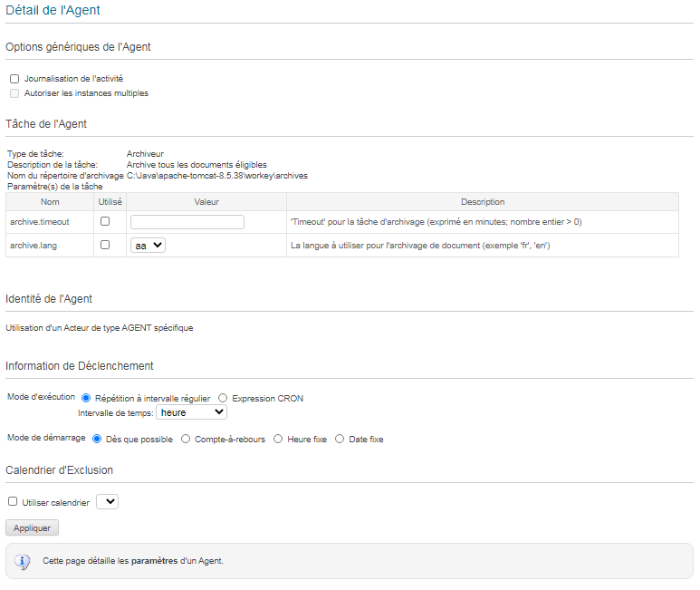700x590 pixels.
Task: Choose Expression CRON execution mode
Action: tap(223, 398)
